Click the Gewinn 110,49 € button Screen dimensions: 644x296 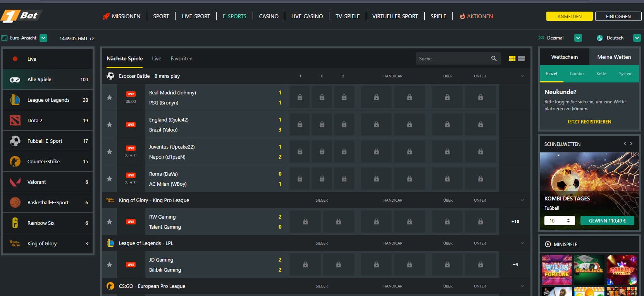click(x=607, y=221)
